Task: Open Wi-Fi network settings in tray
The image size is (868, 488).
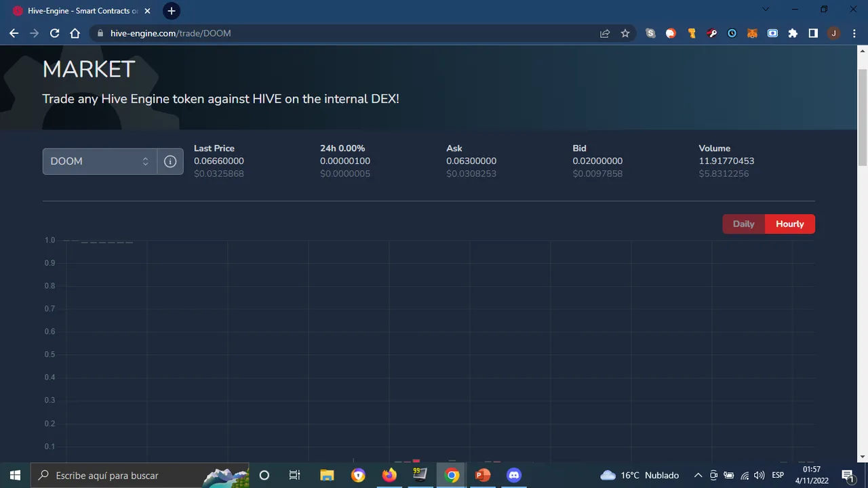Action: [745, 475]
